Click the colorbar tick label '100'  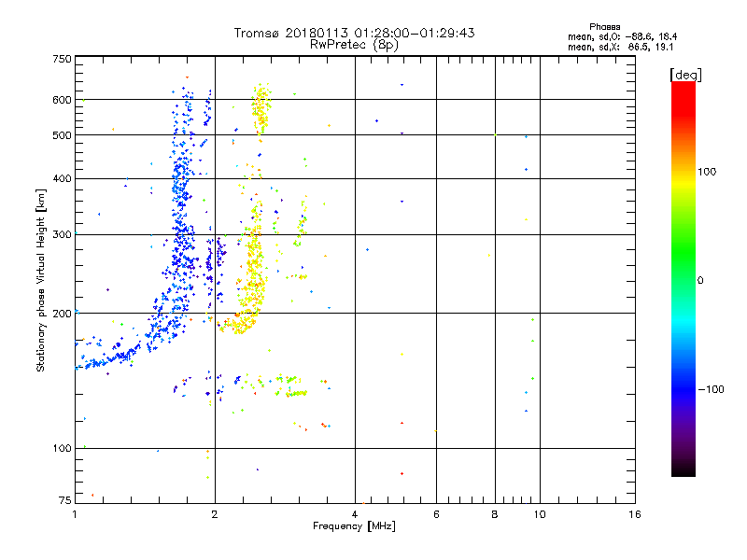point(707,172)
